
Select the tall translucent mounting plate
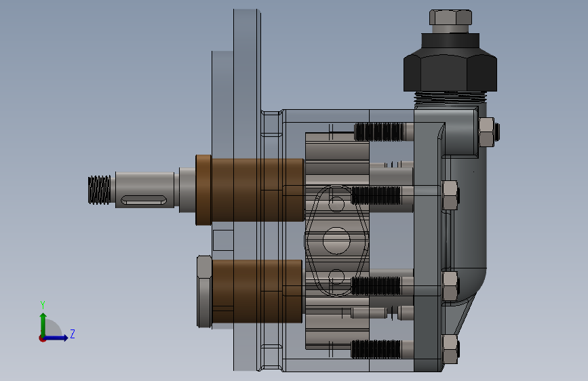click(247, 190)
